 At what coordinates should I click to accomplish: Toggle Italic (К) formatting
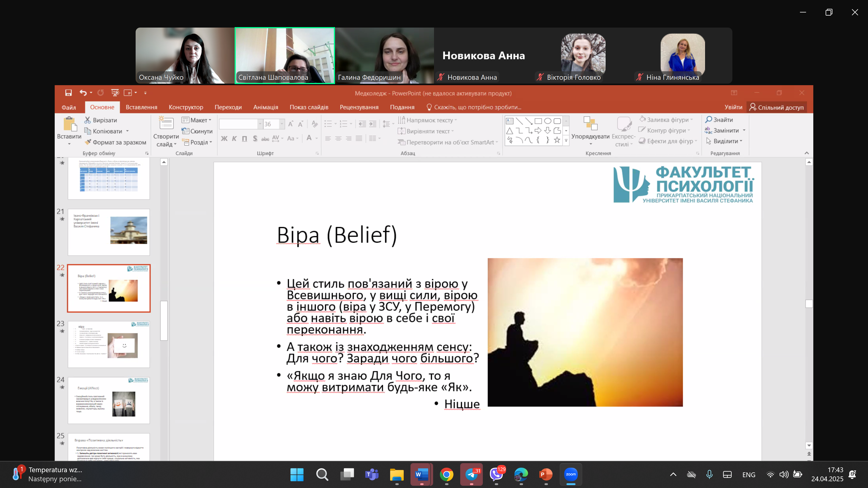234,138
